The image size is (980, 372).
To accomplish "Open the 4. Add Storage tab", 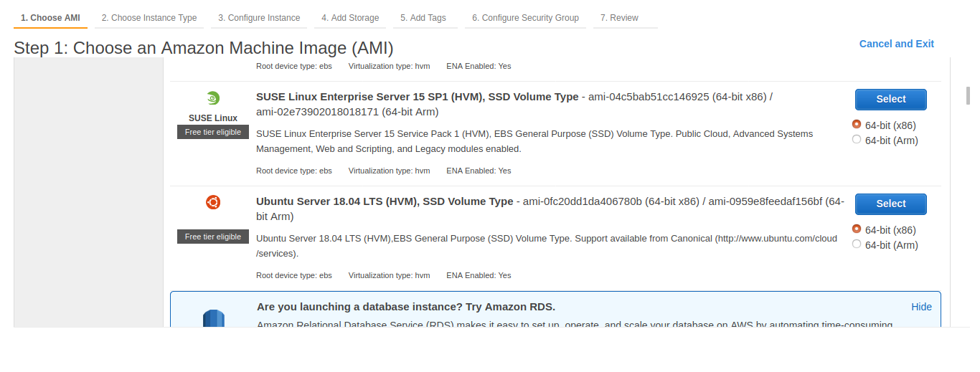I will pos(350,18).
